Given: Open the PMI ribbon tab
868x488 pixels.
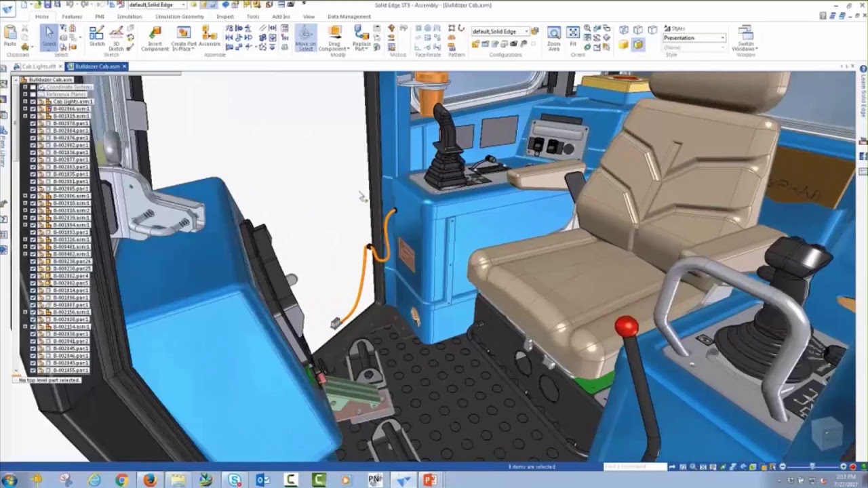Looking at the screenshot, I should coord(100,16).
